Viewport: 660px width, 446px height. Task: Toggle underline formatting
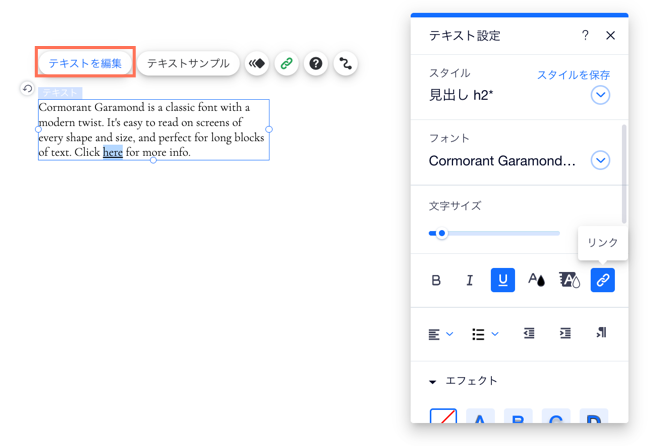503,280
